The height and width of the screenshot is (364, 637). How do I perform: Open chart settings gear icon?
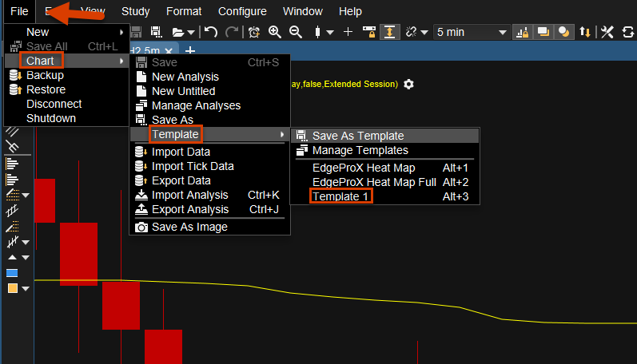coord(409,84)
